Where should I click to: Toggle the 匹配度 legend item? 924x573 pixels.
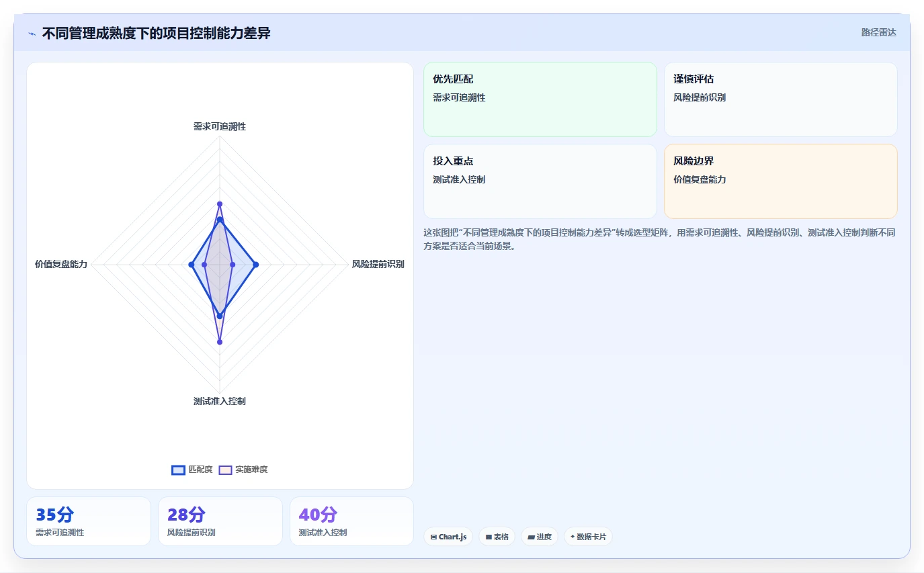192,470
